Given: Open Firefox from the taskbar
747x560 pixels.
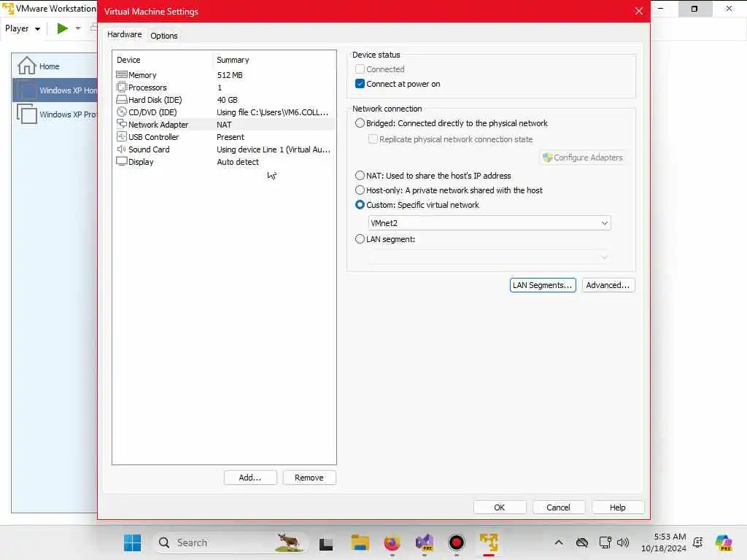Looking at the screenshot, I should pyautogui.click(x=392, y=542).
